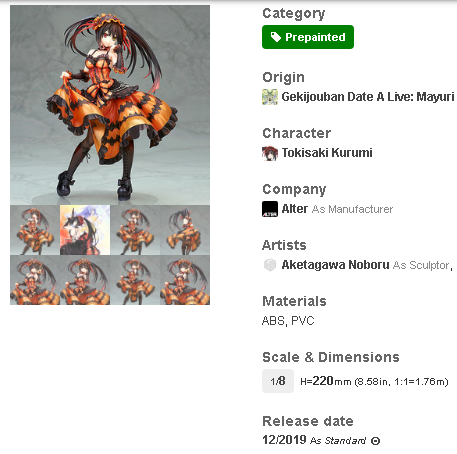Open the Alter manufacturer link

coord(295,209)
